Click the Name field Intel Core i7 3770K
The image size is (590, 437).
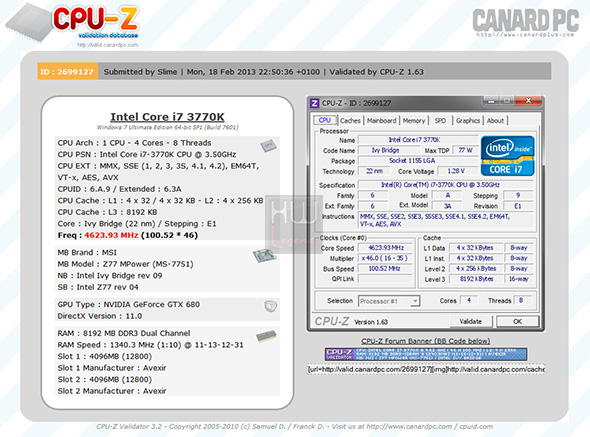pos(418,140)
